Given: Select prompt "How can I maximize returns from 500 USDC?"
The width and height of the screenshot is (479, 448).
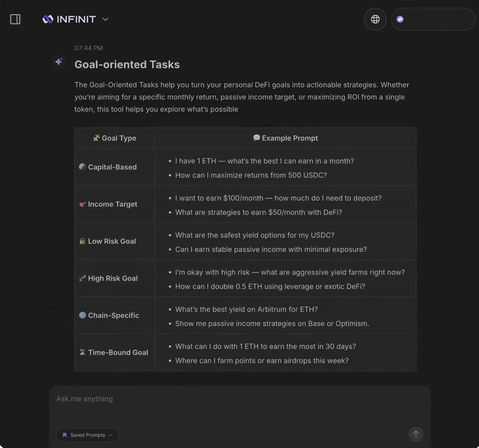Looking at the screenshot, I should pyautogui.click(x=251, y=175).
